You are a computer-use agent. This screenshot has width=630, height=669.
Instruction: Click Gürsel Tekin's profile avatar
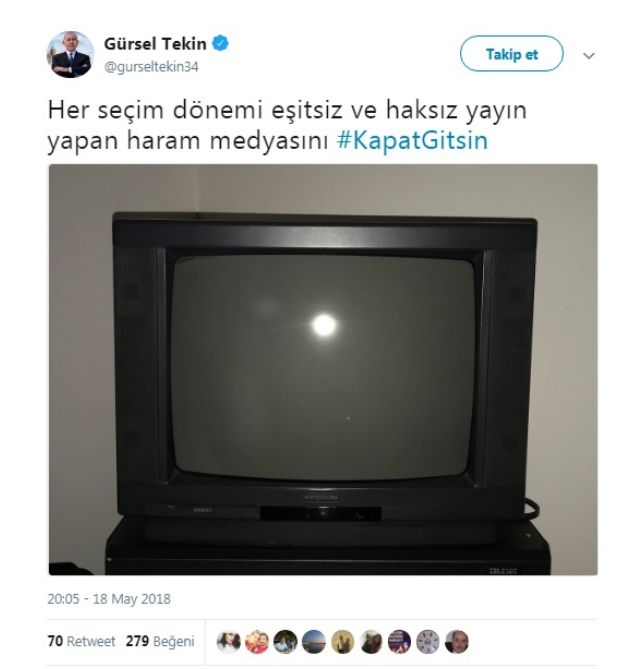coord(70,54)
